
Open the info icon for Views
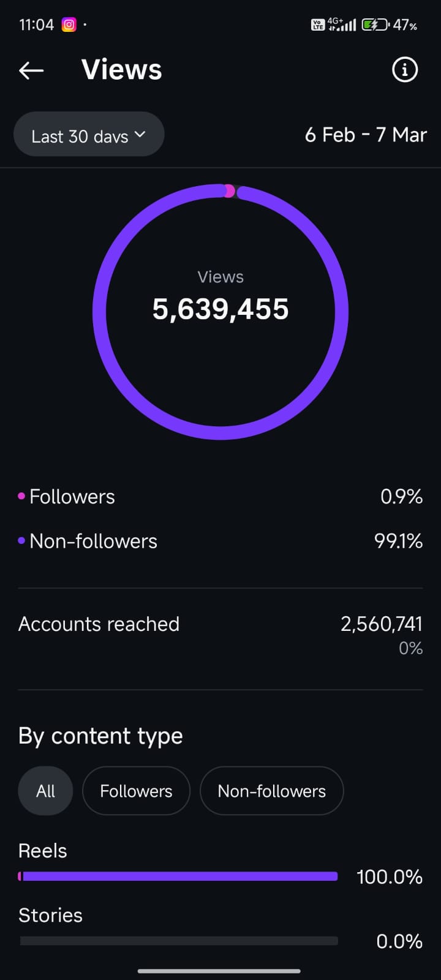tap(404, 70)
